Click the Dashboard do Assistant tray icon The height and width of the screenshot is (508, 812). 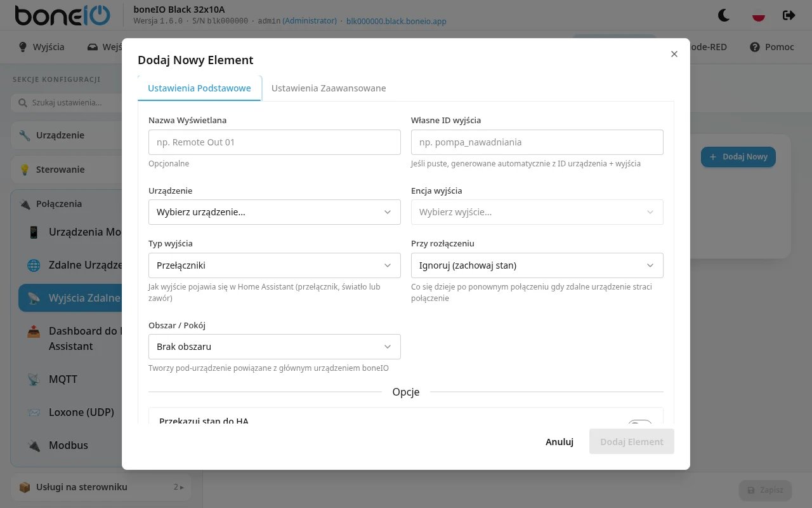[34, 331]
